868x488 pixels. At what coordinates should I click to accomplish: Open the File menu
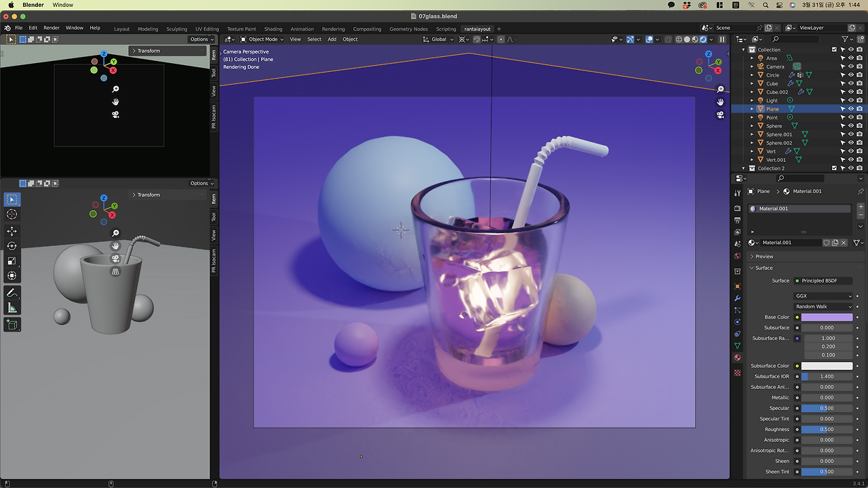(x=19, y=28)
